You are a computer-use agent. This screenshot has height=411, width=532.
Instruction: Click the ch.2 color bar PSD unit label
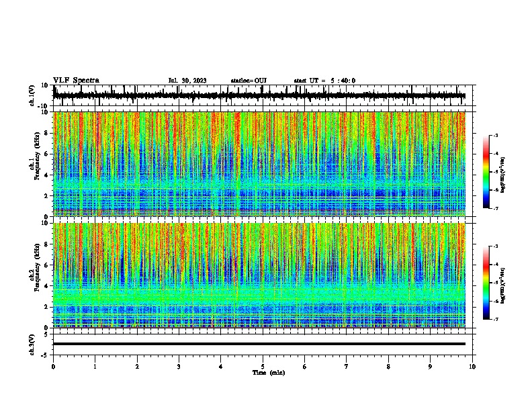pos(503,285)
